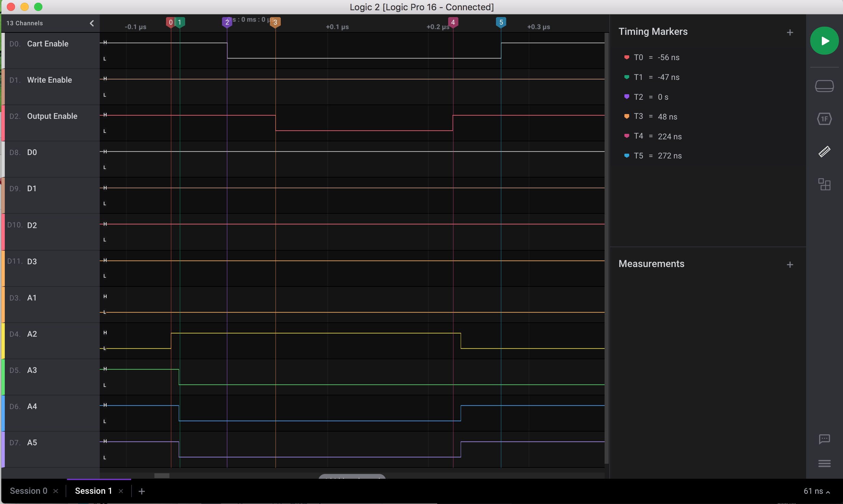
Task: Close the Session 0 tab
Action: pyautogui.click(x=56, y=491)
